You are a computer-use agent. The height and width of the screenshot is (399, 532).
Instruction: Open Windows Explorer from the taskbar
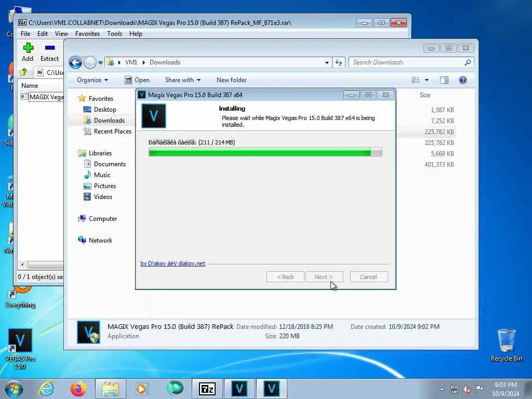click(x=111, y=389)
